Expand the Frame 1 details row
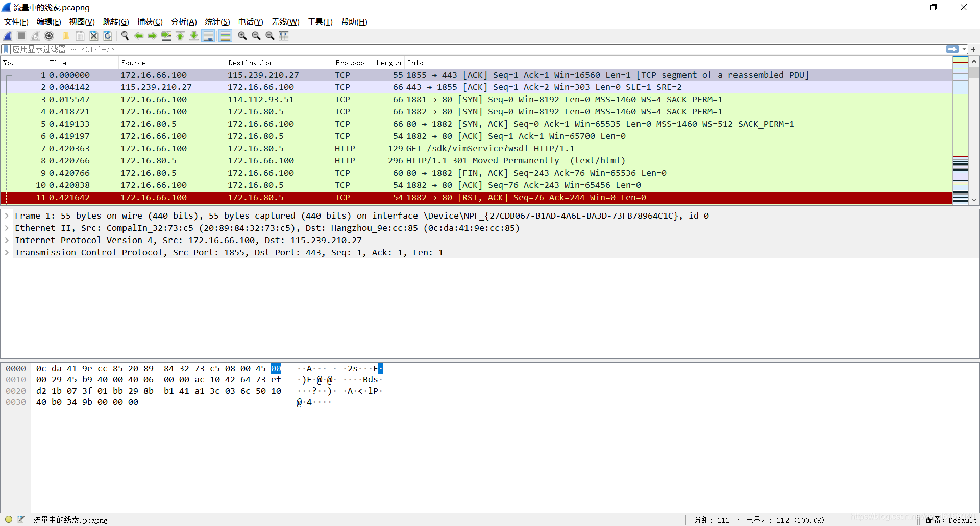The width and height of the screenshot is (980, 526). coord(7,216)
